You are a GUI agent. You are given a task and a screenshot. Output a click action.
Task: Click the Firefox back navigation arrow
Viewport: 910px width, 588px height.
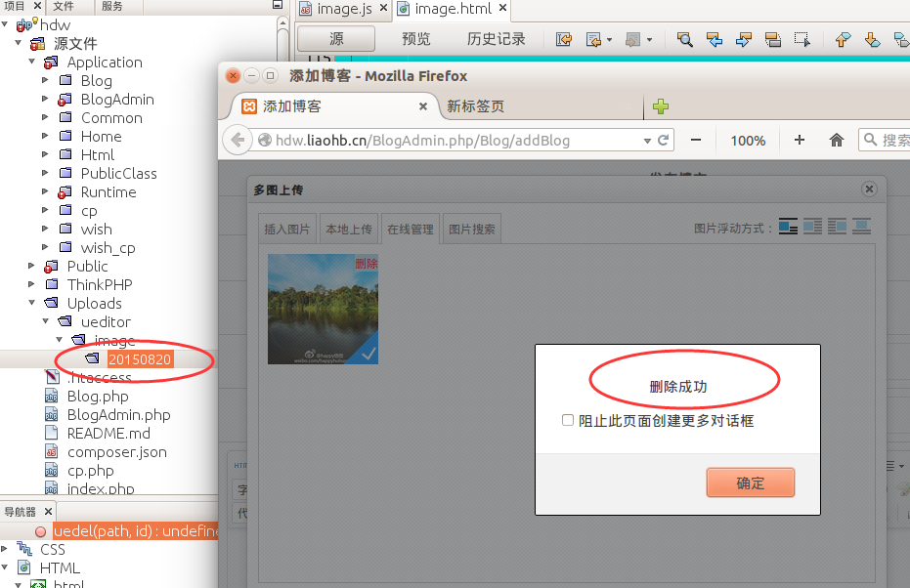click(237, 140)
